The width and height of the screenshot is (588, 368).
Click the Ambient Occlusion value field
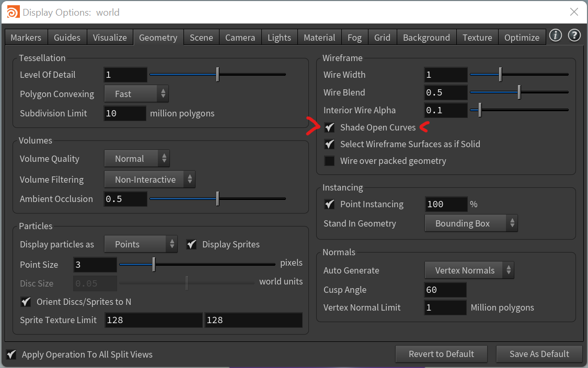(x=125, y=199)
